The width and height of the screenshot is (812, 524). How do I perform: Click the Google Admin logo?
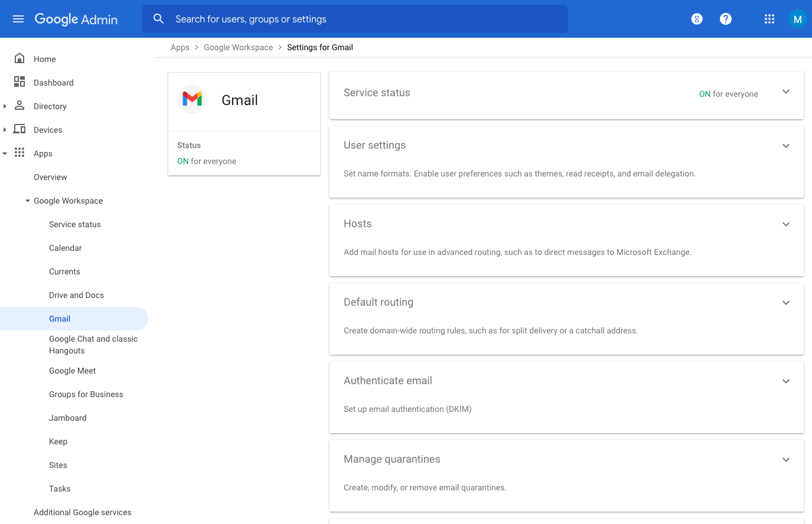[76, 19]
